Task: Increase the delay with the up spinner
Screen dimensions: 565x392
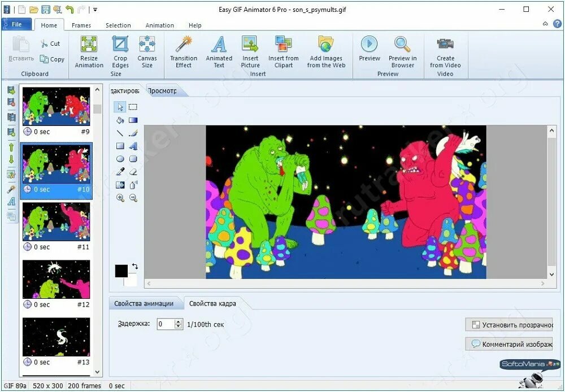Action: coord(179,321)
